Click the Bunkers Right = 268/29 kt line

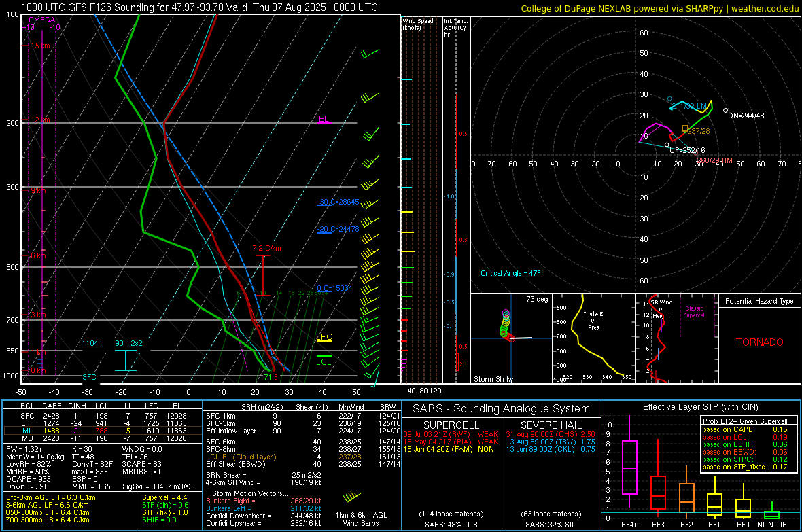pyautogui.click(x=264, y=501)
